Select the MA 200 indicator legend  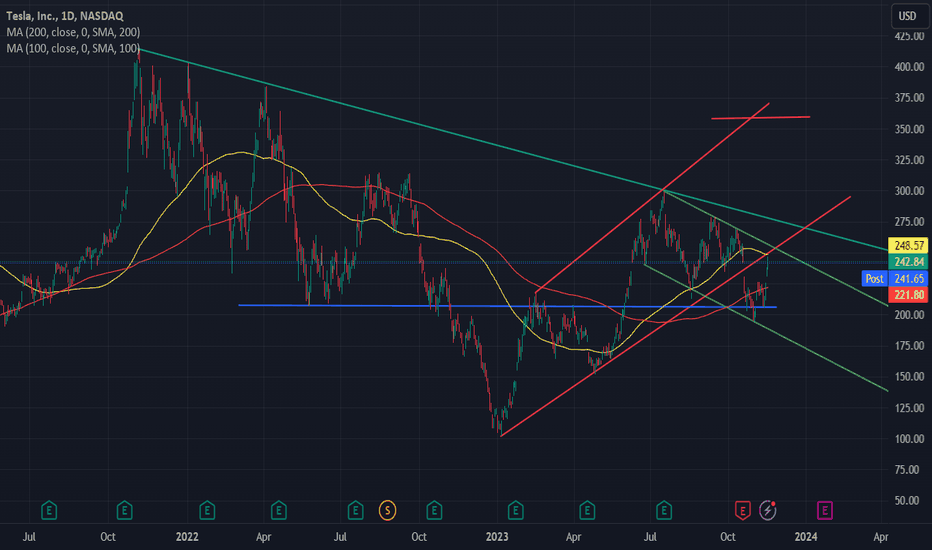coord(73,32)
